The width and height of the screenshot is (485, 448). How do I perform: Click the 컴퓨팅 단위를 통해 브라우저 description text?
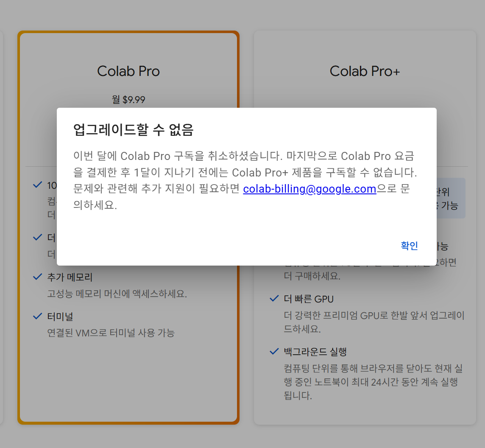point(374,382)
